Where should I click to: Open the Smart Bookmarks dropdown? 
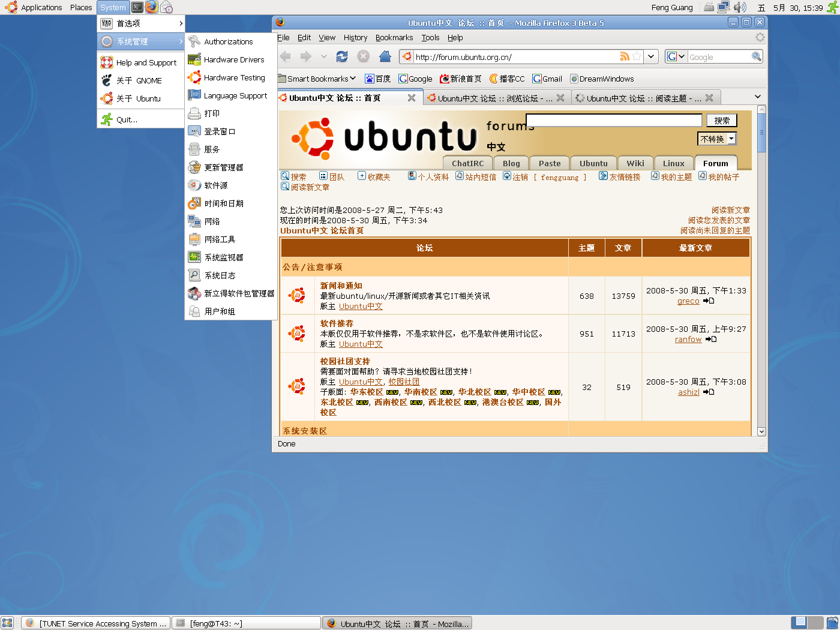point(317,79)
